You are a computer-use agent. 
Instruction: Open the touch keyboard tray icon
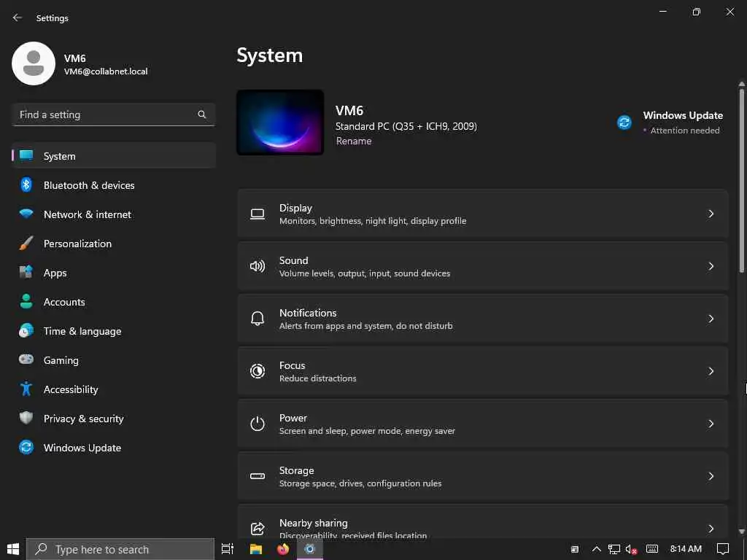click(652, 549)
